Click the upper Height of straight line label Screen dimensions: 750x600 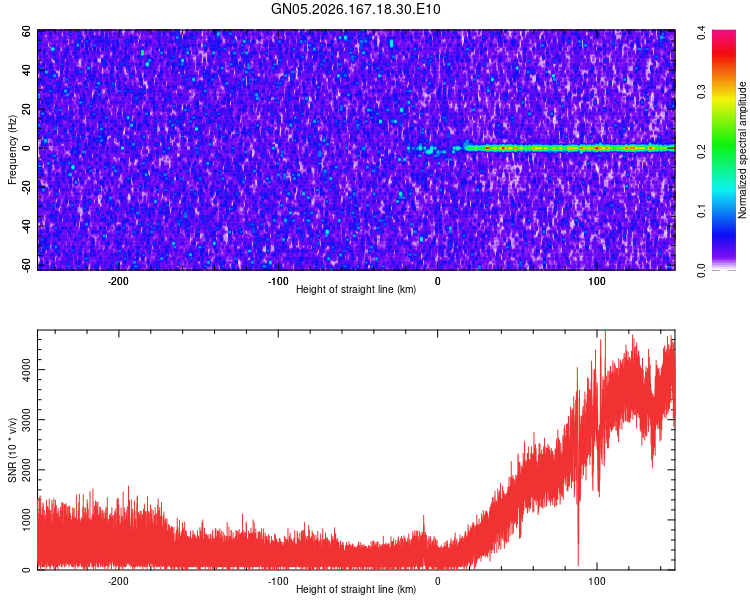356,289
